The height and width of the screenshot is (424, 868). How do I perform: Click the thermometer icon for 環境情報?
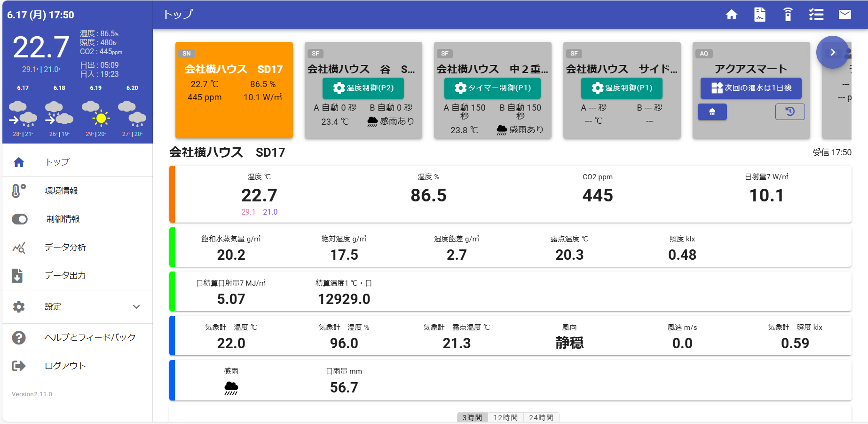[x=18, y=191]
